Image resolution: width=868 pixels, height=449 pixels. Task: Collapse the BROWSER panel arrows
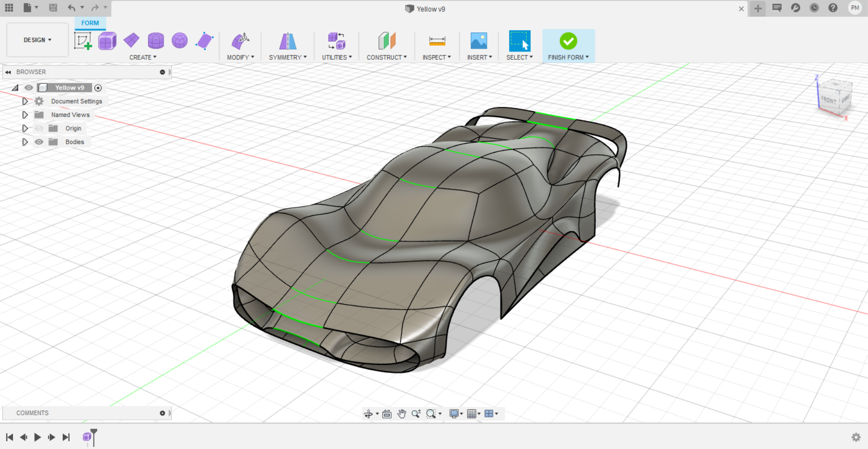tap(8, 72)
